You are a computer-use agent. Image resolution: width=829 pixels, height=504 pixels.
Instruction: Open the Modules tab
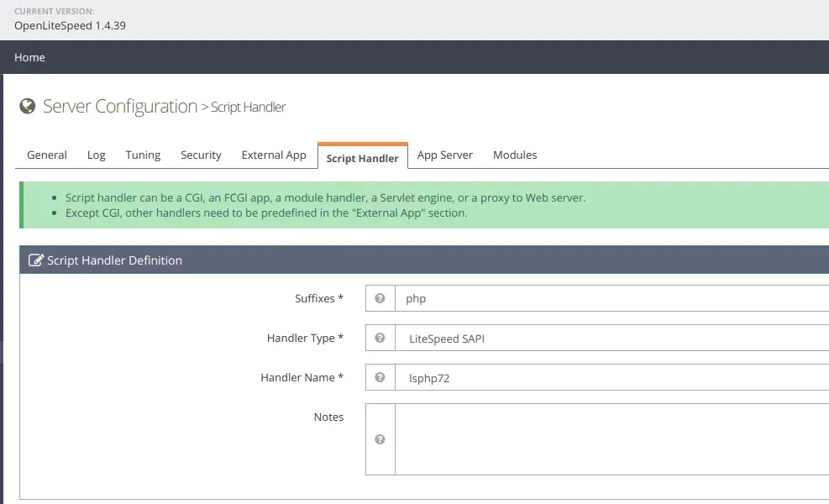tap(515, 155)
